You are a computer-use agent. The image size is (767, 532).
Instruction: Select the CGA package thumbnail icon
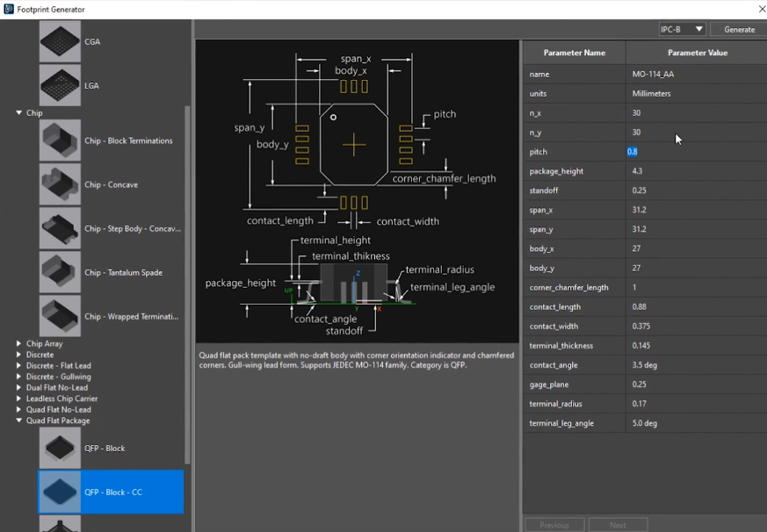pyautogui.click(x=60, y=41)
